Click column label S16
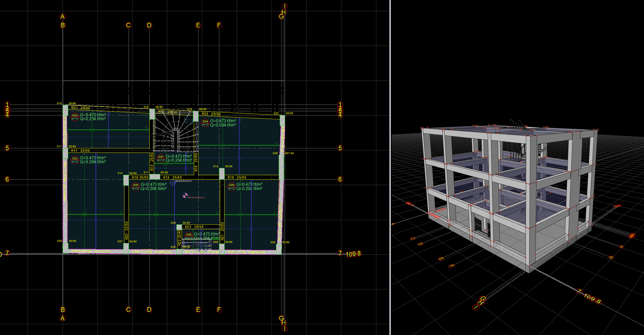The image size is (644, 335). tap(59, 104)
